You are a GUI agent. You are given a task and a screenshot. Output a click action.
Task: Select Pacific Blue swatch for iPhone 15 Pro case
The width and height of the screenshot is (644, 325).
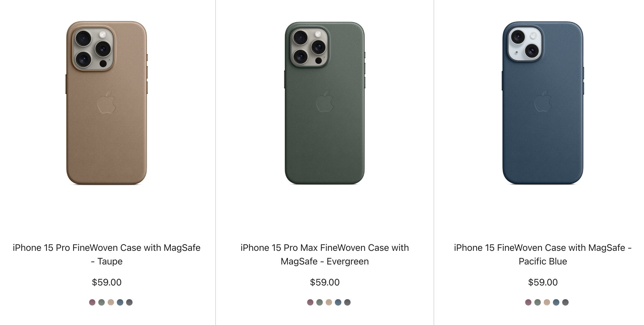pyautogui.click(x=120, y=302)
